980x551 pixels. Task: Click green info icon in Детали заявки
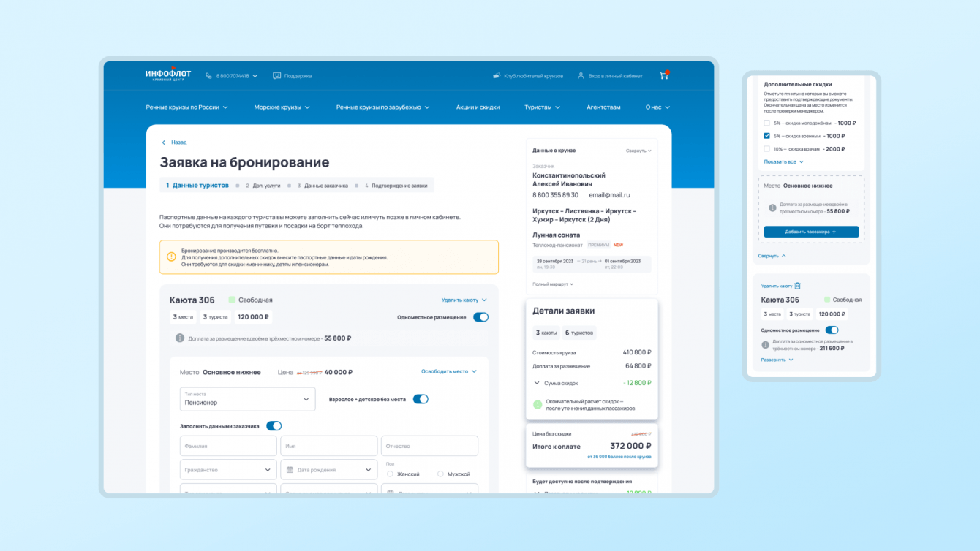tap(538, 405)
